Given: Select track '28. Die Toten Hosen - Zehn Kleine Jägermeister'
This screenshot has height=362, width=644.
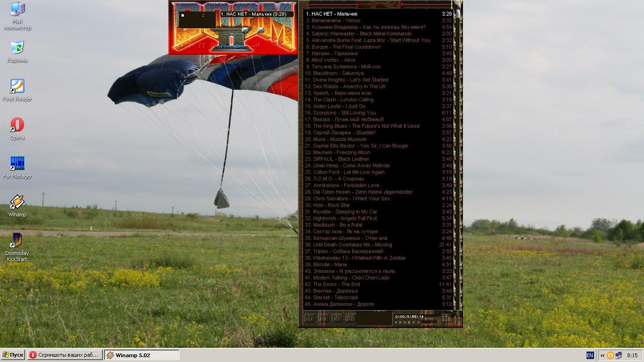Looking at the screenshot, I should pyautogui.click(x=378, y=192).
